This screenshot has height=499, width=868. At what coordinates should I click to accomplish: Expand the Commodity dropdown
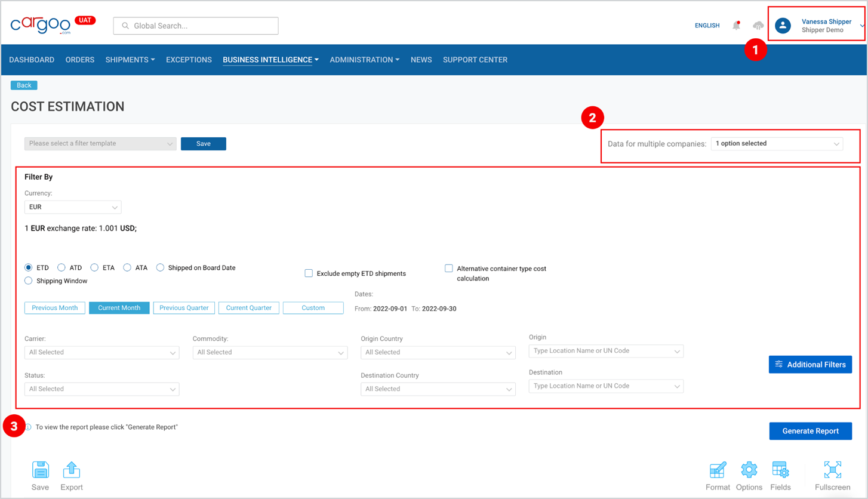tap(270, 352)
